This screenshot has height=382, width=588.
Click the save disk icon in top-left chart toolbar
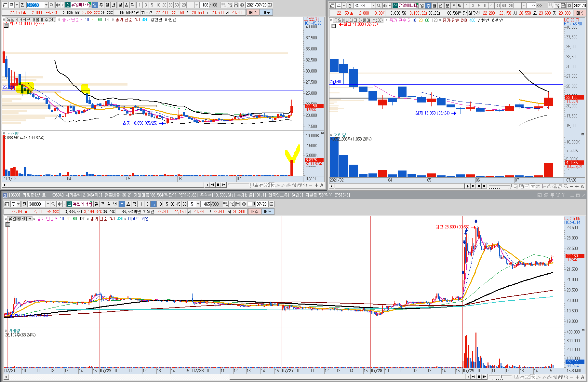(x=236, y=5)
